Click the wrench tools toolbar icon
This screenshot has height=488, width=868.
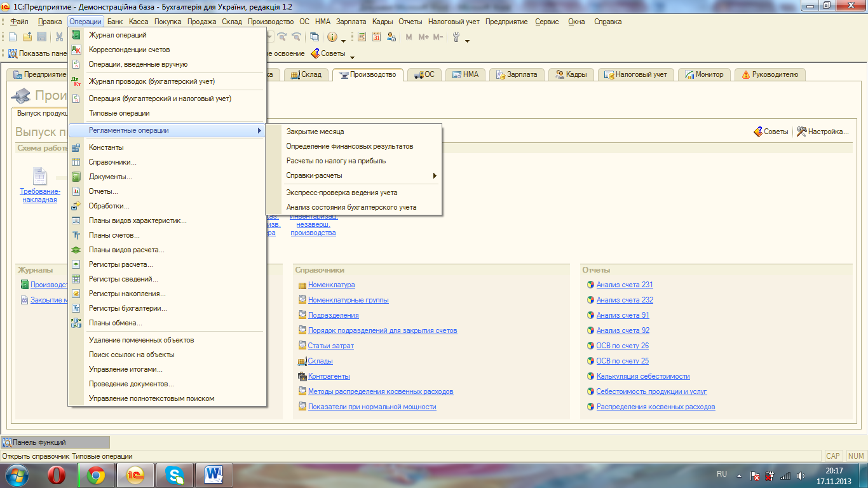[x=456, y=37]
